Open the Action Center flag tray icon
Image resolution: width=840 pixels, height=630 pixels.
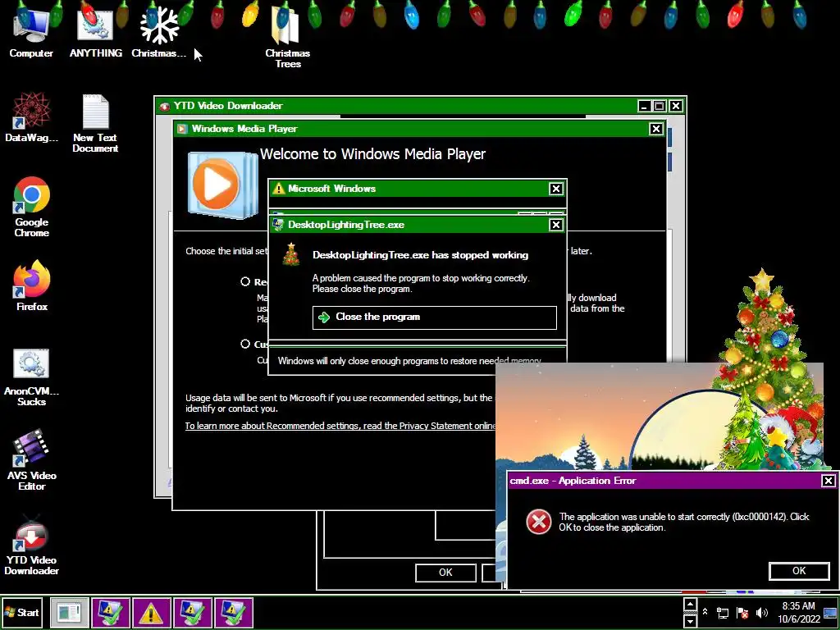coord(742,613)
